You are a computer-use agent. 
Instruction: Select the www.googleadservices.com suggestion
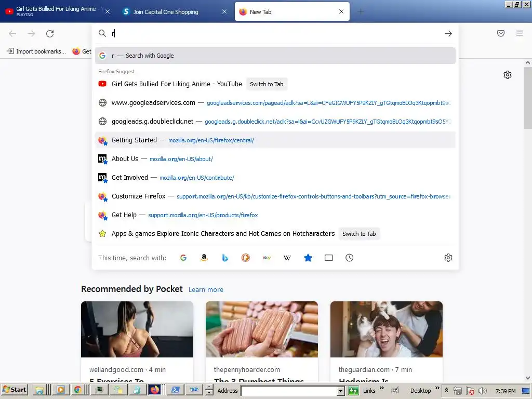pos(275,103)
